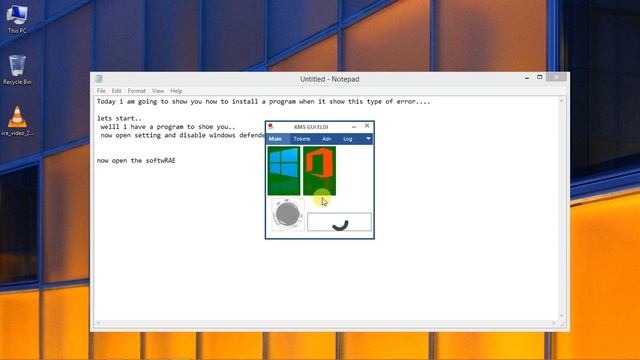
Task: Minimize the KMS GUI ELDI window
Action: pos(354,127)
